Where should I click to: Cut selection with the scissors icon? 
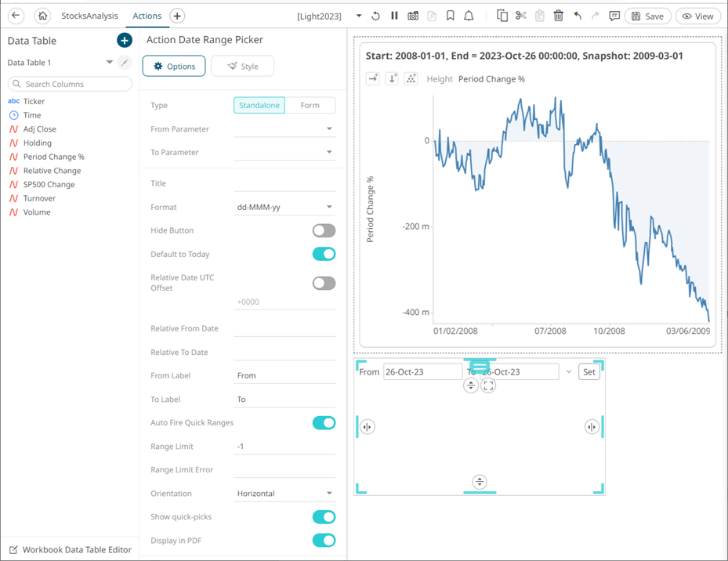pos(521,16)
